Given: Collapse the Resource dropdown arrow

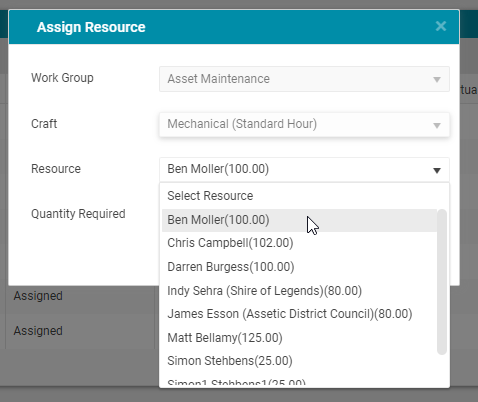Looking at the screenshot, I should pyautogui.click(x=437, y=171).
